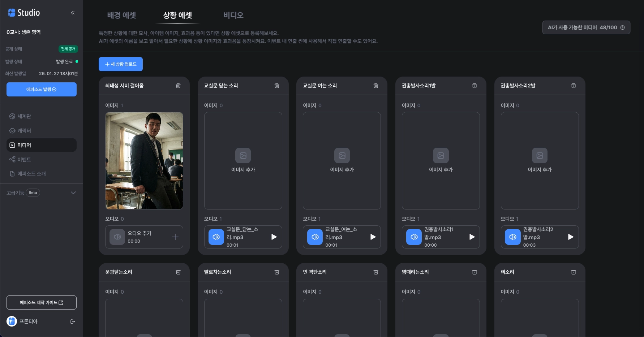Screen dimensions: 644x337
Task: Open 이벤트 in the sidebar
Action: point(42,159)
